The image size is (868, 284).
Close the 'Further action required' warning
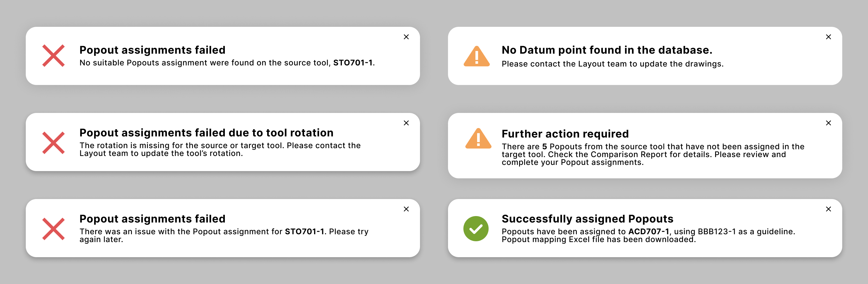coord(828,123)
